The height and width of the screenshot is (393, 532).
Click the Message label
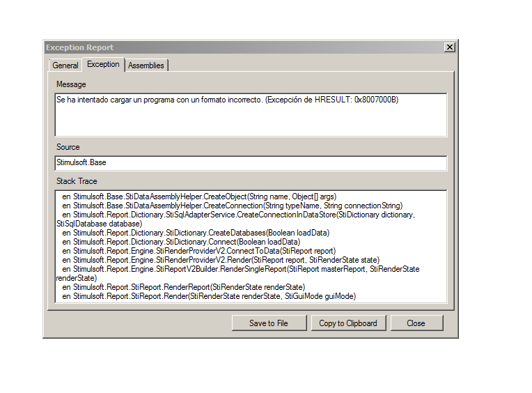(x=71, y=84)
